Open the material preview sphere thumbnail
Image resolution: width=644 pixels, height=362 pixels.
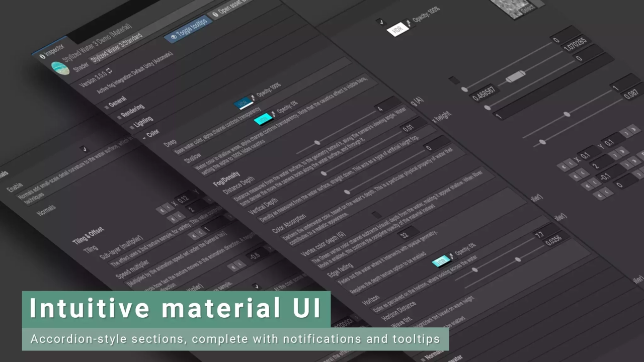tap(59, 68)
